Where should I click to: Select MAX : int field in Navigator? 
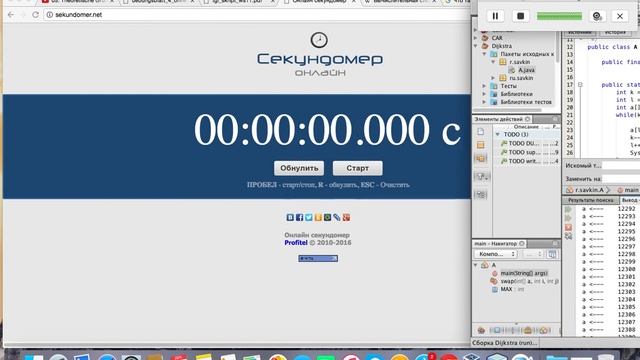(x=508, y=289)
